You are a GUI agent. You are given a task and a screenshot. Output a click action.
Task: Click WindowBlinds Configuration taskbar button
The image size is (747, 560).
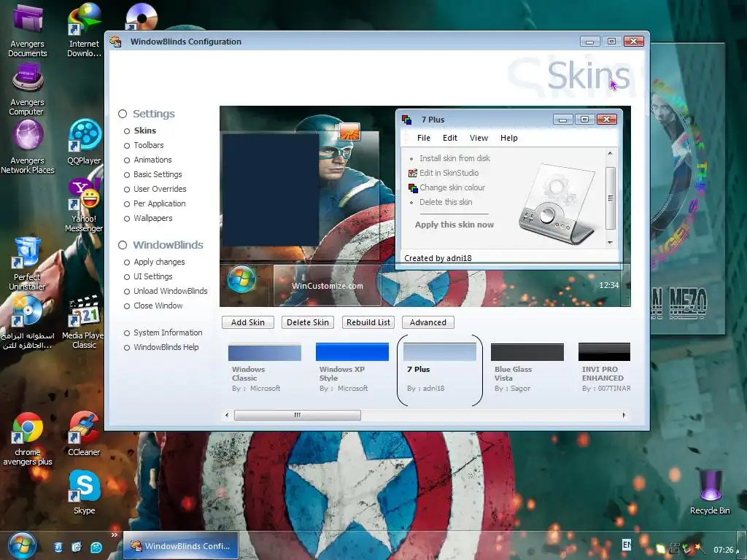pos(181,545)
